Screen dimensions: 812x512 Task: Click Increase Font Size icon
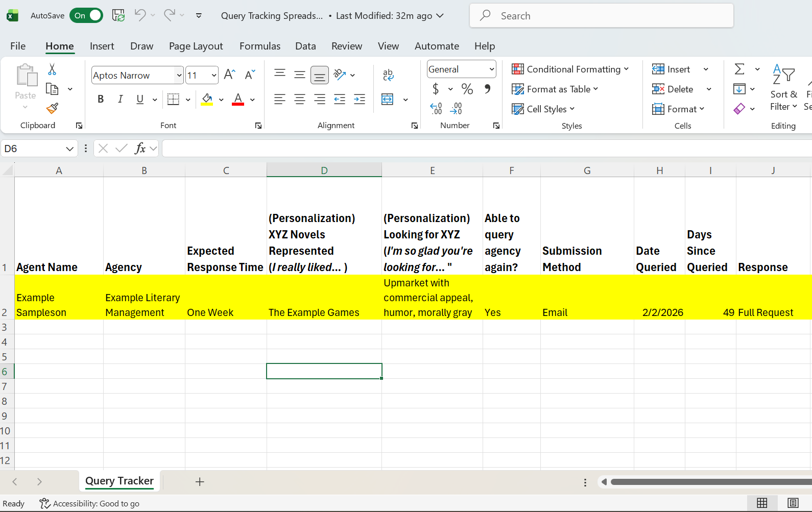coord(229,75)
